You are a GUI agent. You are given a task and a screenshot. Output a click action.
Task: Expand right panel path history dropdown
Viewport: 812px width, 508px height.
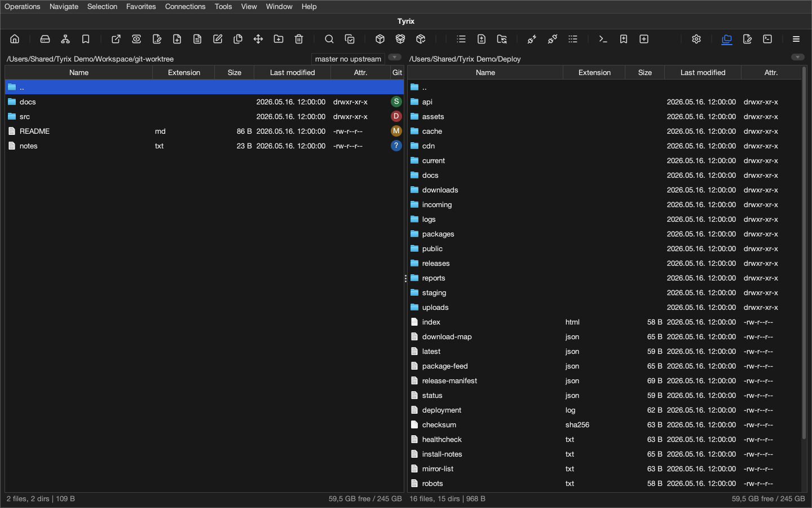tap(797, 57)
